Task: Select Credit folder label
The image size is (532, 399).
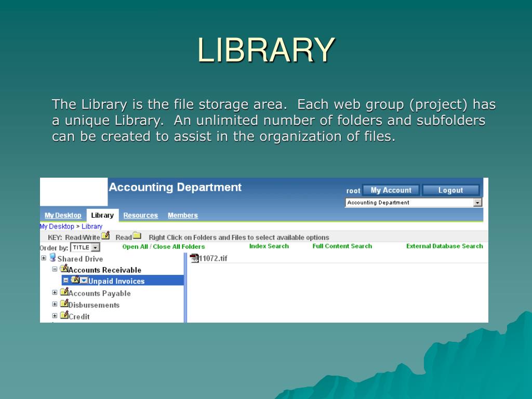Action: tap(79, 316)
